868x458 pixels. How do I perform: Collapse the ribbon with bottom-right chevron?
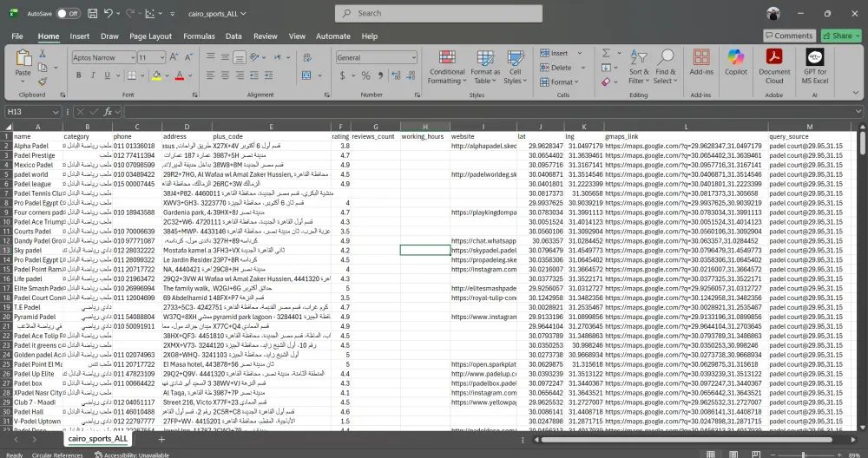pos(855,92)
